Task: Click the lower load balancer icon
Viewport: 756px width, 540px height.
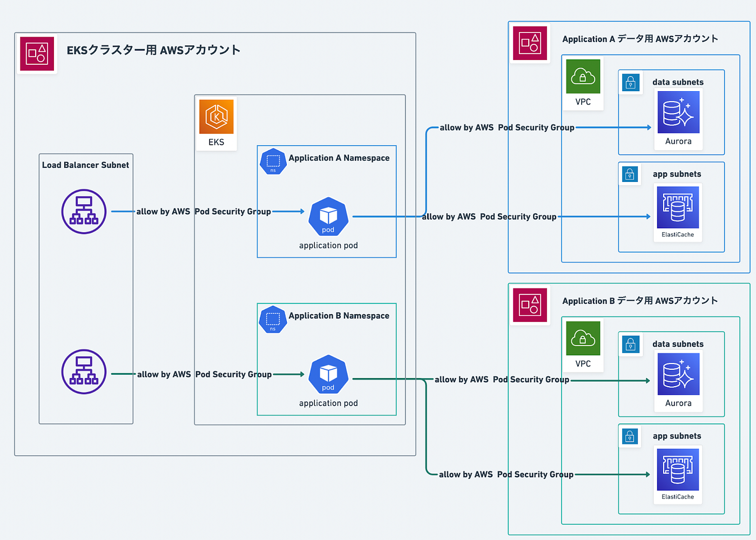Action: (84, 372)
